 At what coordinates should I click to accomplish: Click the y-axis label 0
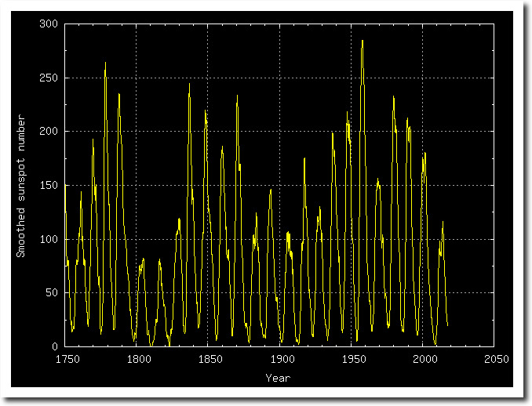pos(55,346)
